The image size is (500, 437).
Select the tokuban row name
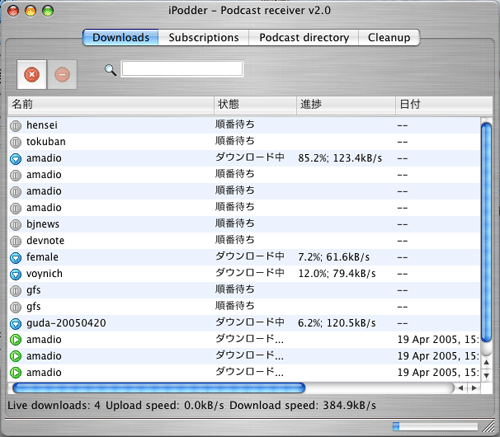point(46,142)
